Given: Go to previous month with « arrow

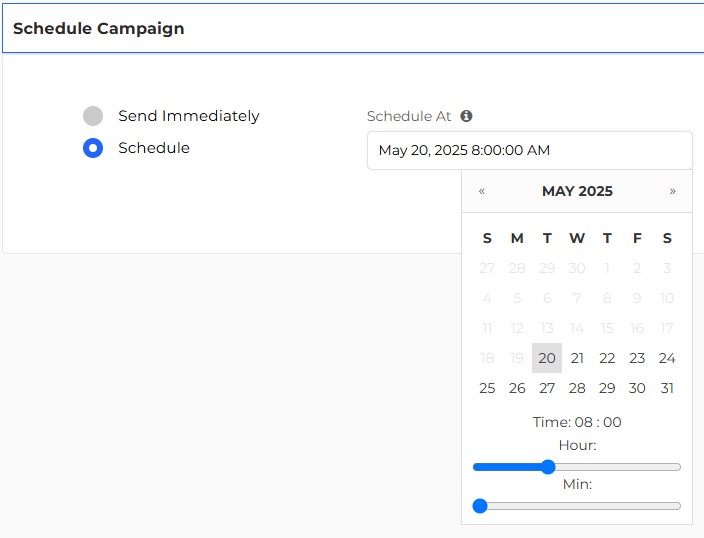Looking at the screenshot, I should tap(482, 191).
